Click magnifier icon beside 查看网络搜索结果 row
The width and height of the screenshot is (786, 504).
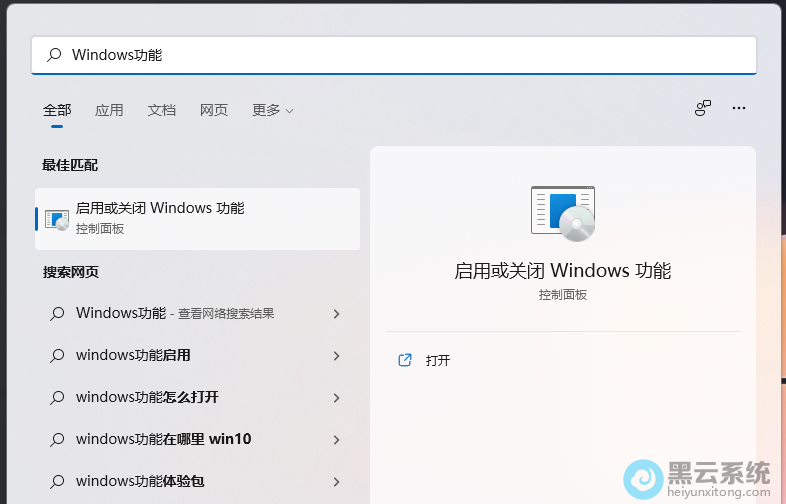tap(57, 313)
